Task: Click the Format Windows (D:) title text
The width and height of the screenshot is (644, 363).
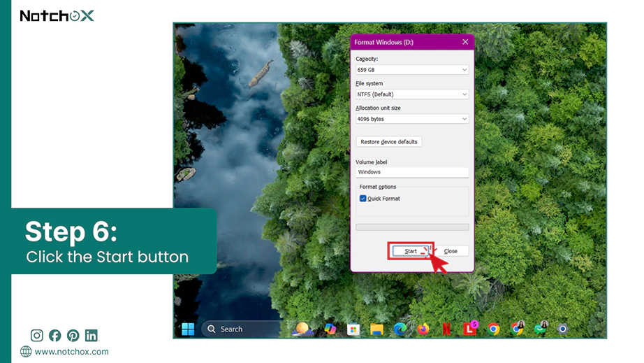Action: 383,43
